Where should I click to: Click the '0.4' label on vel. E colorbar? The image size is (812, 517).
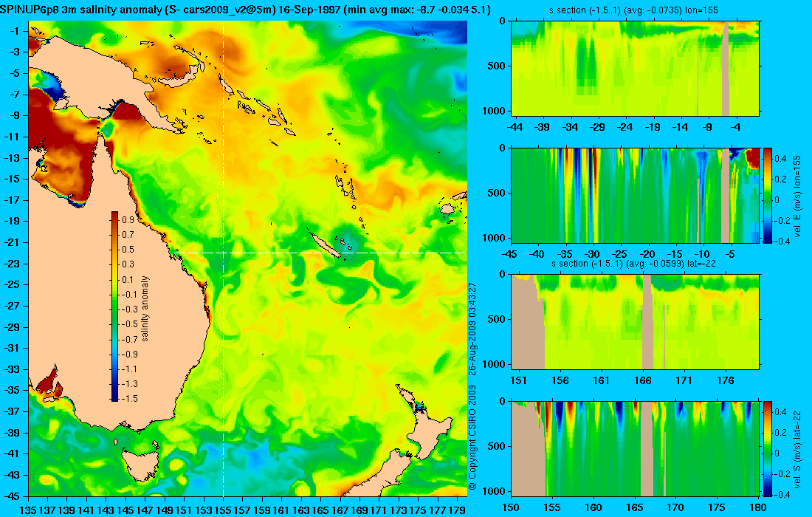coord(780,159)
